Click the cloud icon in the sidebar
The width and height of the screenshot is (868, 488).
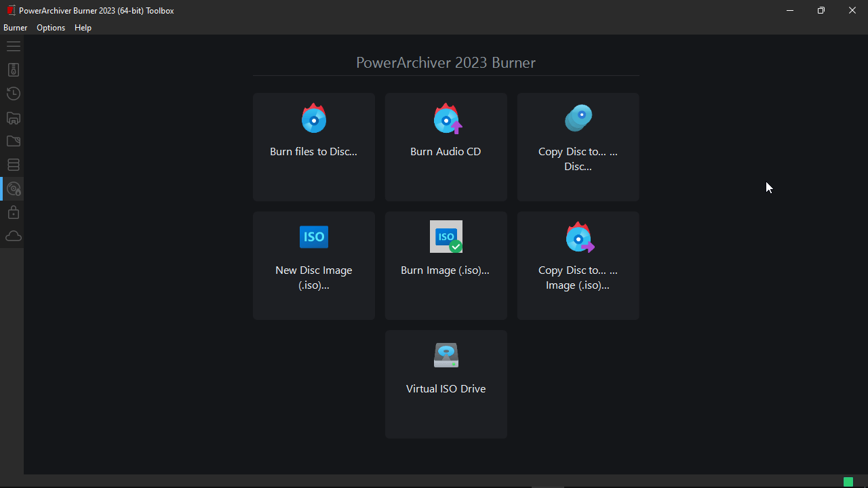point(13,236)
